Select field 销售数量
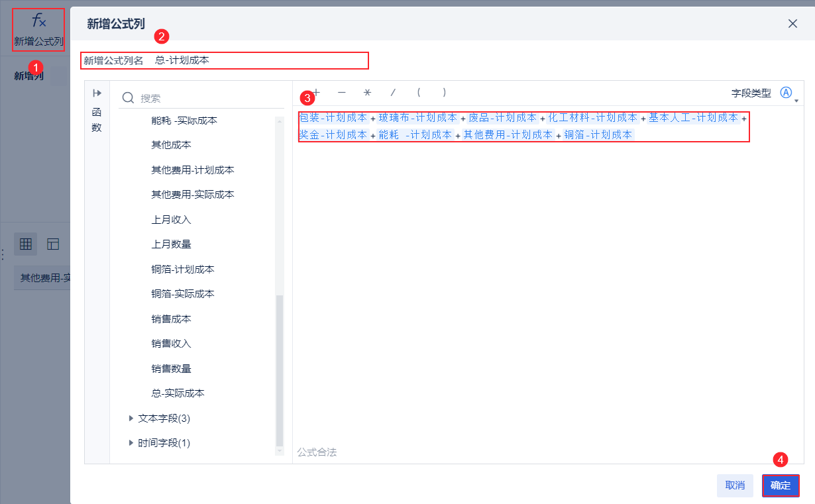This screenshot has height=504, width=815. pyautogui.click(x=171, y=369)
